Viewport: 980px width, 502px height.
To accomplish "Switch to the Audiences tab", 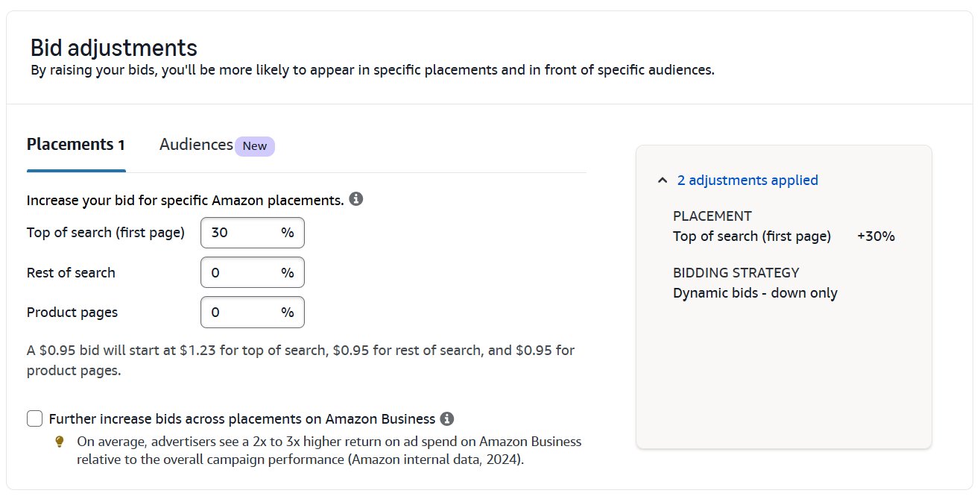I will tap(194, 145).
